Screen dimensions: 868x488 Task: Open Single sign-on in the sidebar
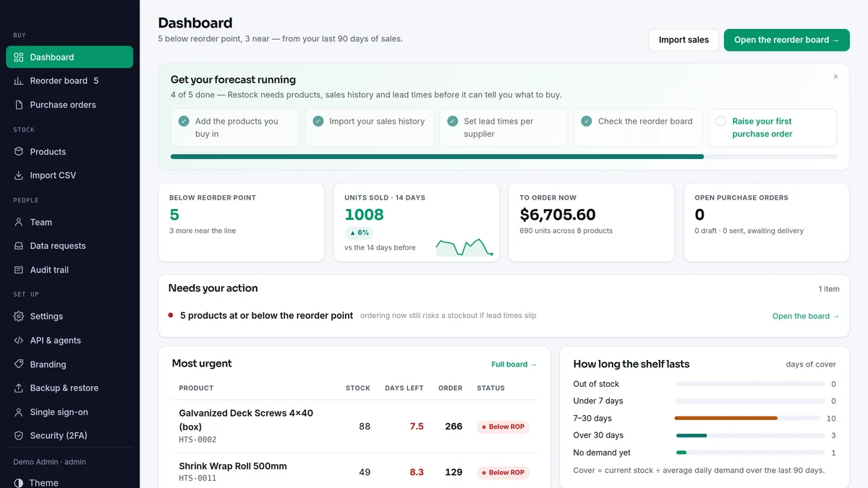click(x=69, y=412)
